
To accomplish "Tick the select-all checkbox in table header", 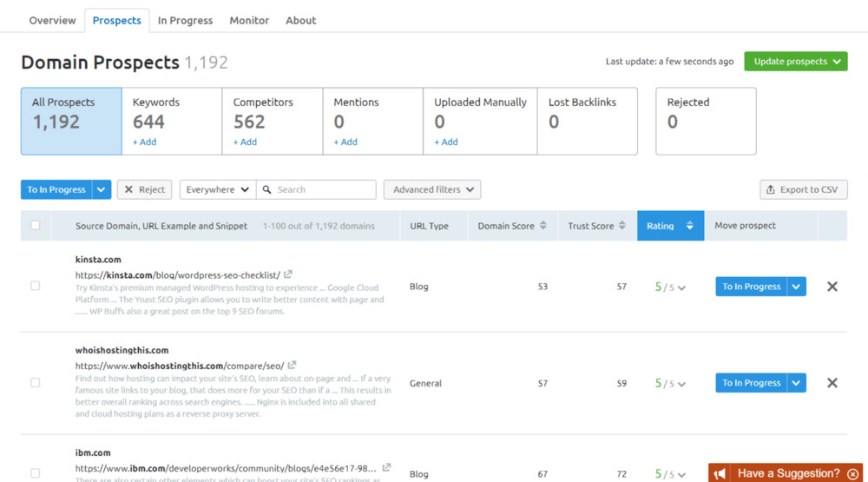I will click(x=36, y=225).
